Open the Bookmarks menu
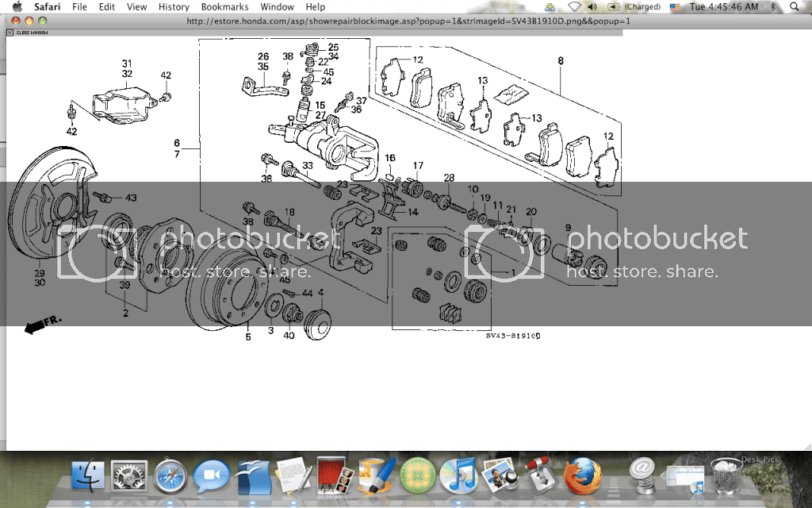 [224, 6]
